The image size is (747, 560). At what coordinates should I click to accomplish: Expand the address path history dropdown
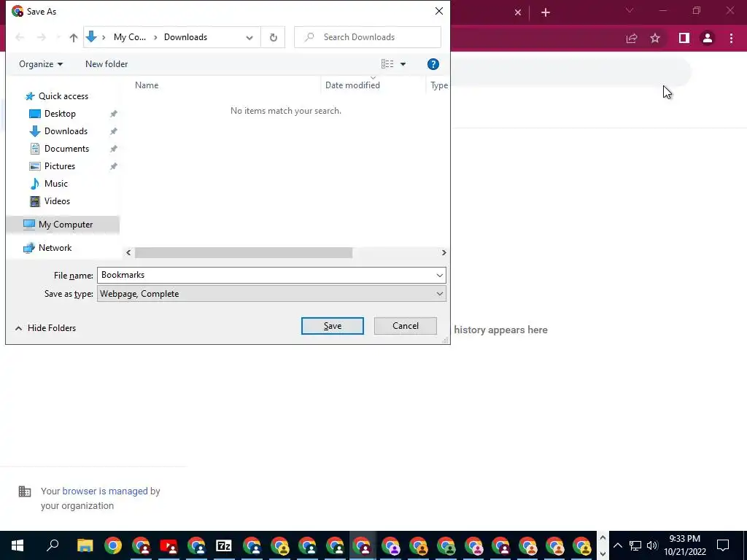249,38
